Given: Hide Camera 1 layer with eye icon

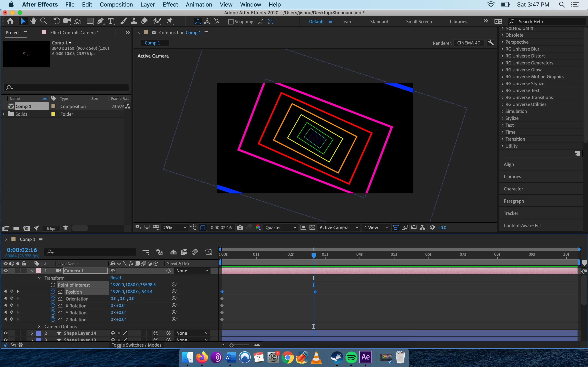Looking at the screenshot, I should click(x=5, y=271).
